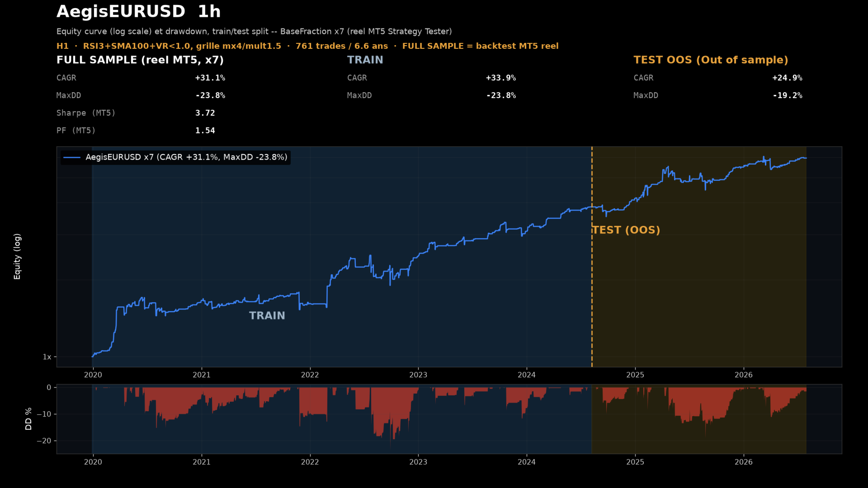Click the "PF (MT5)" label
Screen dimensions: 868x488
(x=76, y=131)
